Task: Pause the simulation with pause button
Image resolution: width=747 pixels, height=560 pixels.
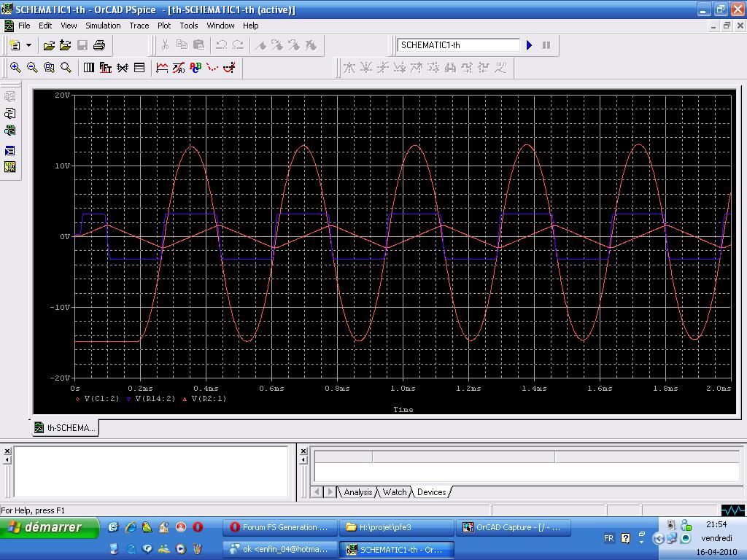Action: coord(546,45)
